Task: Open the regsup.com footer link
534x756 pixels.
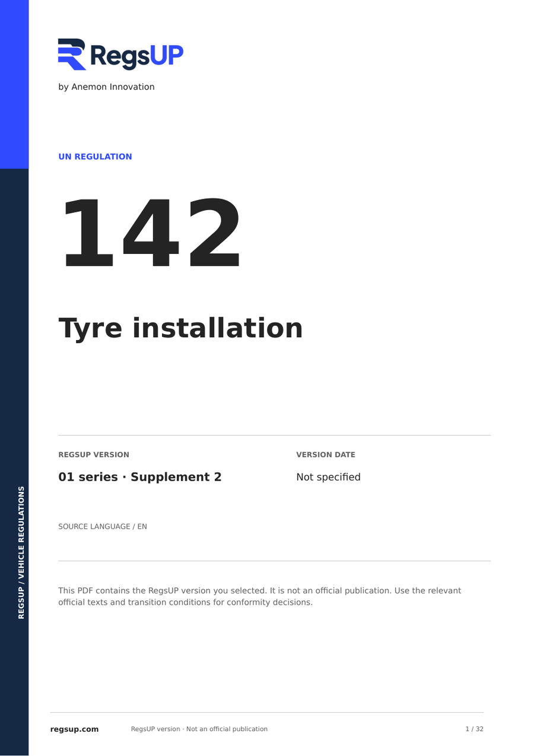Action: coord(74,729)
